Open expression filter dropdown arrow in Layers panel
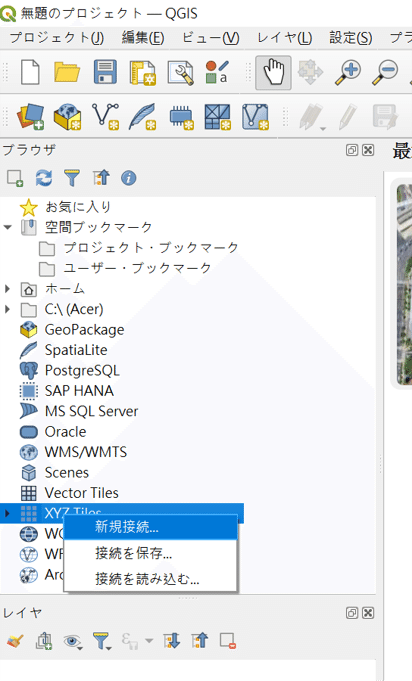The image size is (412, 681). tap(149, 641)
